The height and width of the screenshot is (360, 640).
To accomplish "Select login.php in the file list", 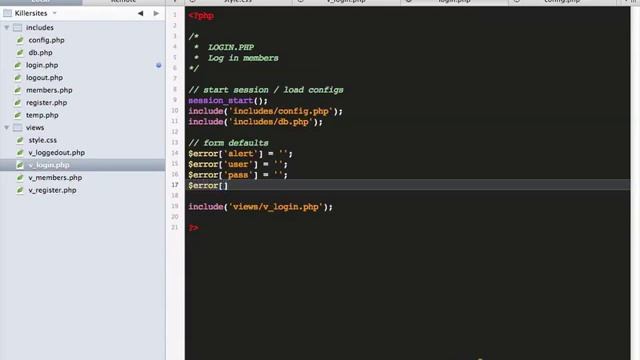I will 42,65.
